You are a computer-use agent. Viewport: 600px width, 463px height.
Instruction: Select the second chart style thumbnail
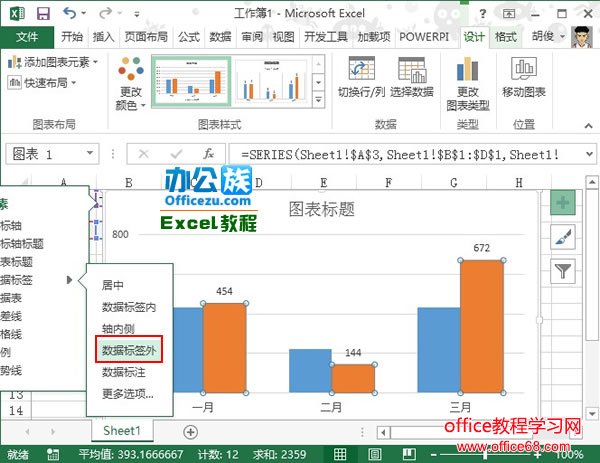click(271, 81)
